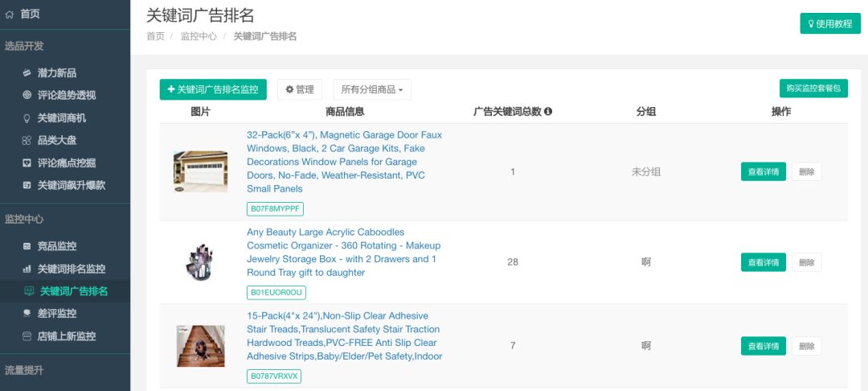The image size is (868, 391).
Task: Click ASIN tag B01EUOR0OU
Action: (x=276, y=292)
